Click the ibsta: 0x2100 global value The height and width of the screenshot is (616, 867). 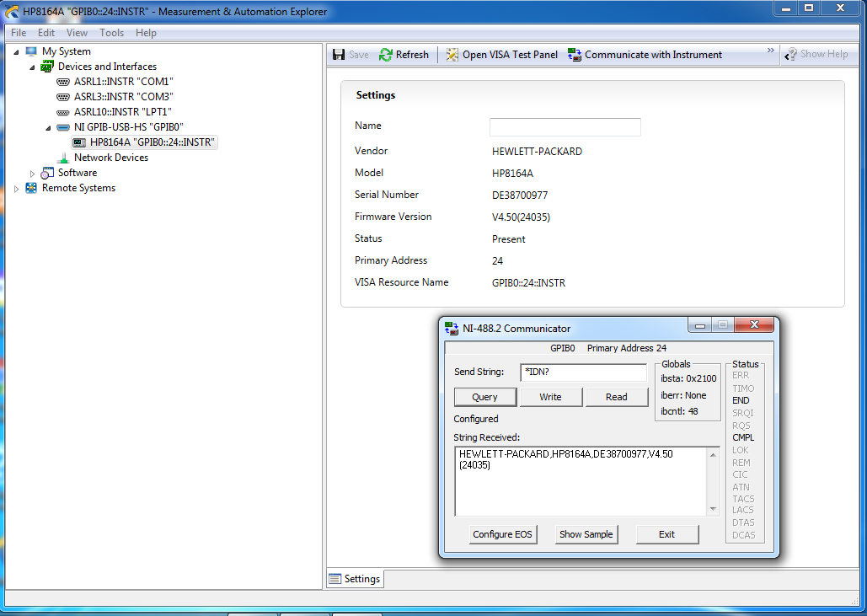[688, 378]
